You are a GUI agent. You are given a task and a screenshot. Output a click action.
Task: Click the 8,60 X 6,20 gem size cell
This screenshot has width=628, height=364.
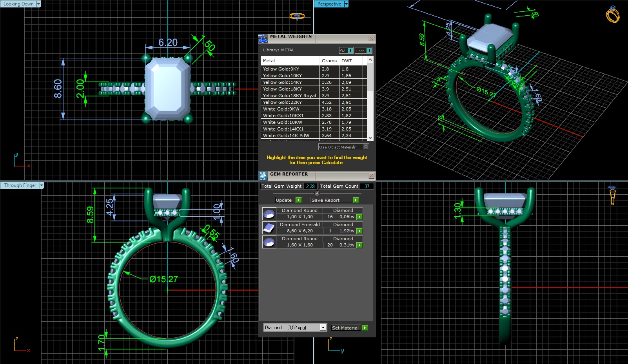click(299, 231)
